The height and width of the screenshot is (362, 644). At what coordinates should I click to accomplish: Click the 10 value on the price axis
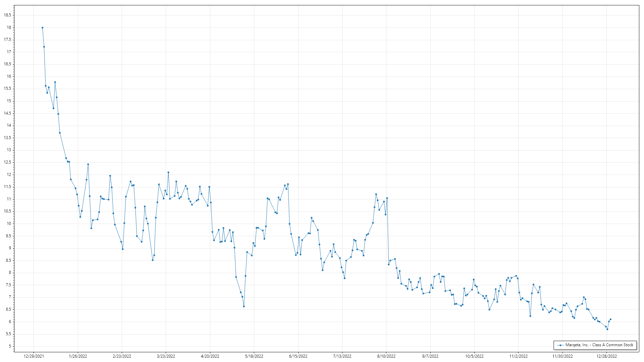tap(9, 224)
